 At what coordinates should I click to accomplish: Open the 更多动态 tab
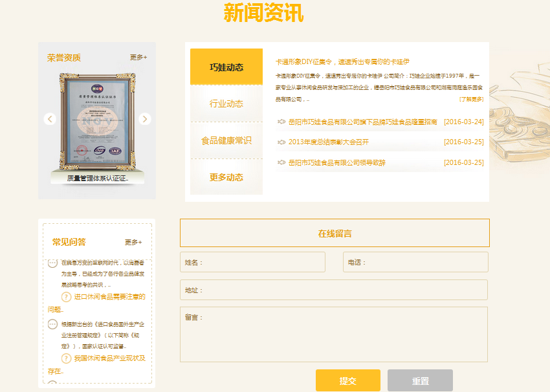pos(226,177)
